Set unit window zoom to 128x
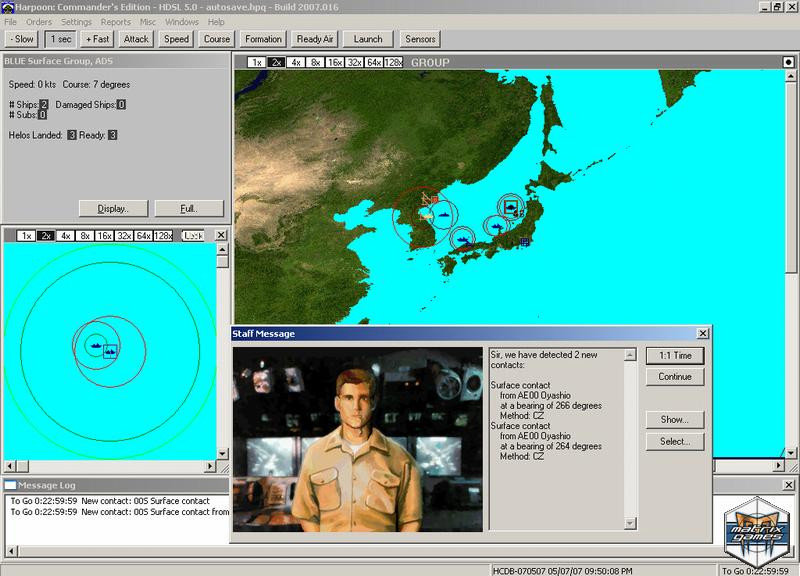The image size is (800, 576). point(163,236)
